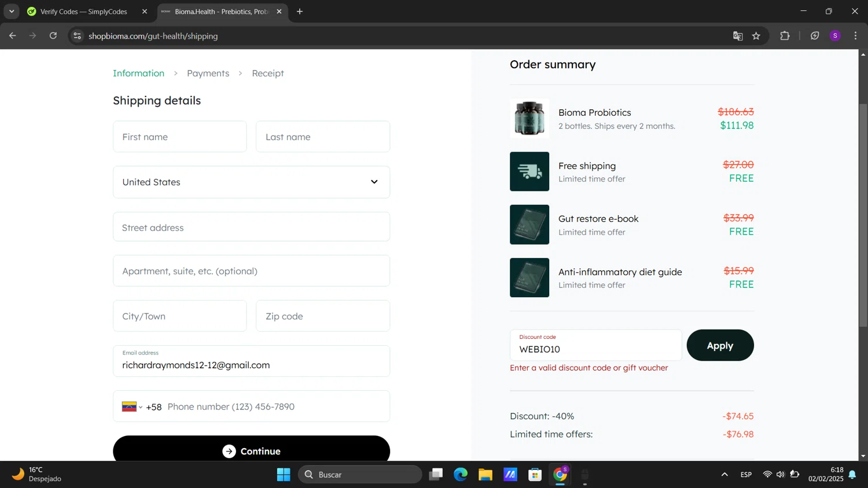Open Task View from the taskbar
The width and height of the screenshot is (868, 488).
(x=436, y=475)
